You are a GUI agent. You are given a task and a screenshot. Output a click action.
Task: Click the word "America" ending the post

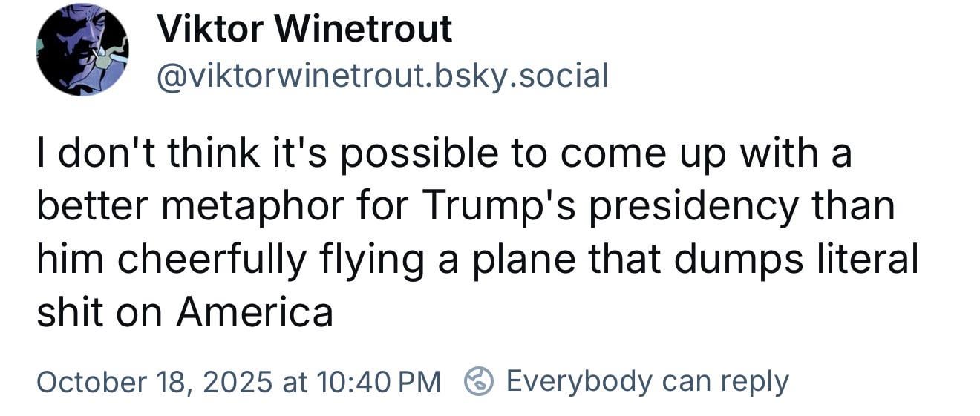click(x=255, y=312)
